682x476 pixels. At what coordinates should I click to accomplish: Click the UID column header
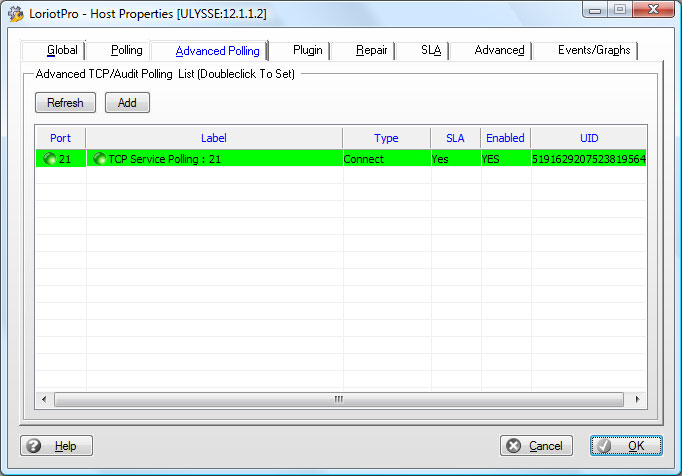click(x=589, y=138)
